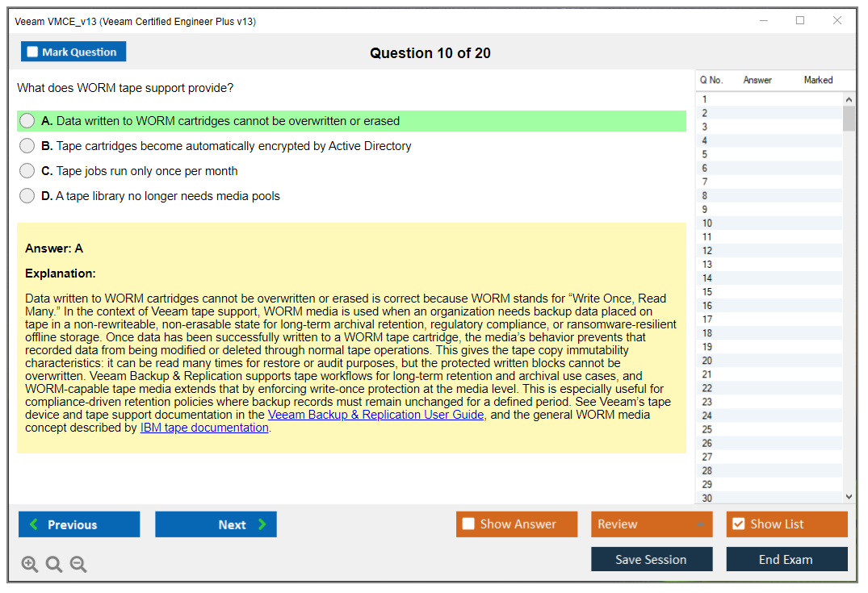Click the Marked column header
This screenshot has height=593, width=868.
818,80
